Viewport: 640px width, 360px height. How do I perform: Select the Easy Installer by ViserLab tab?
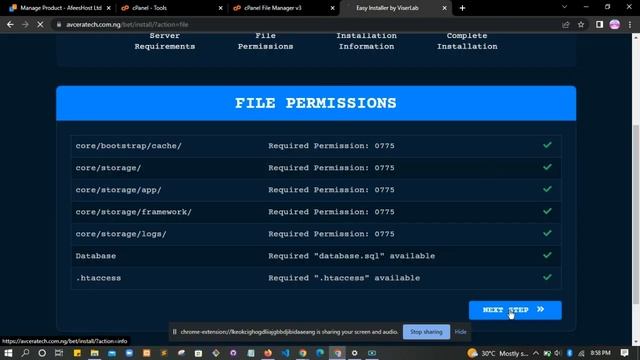387,8
